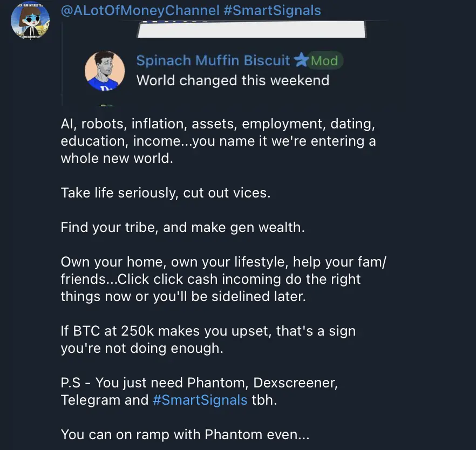Open the channel's cartoon avatar picture
Screen dimensions: 476x450
pos(30,20)
